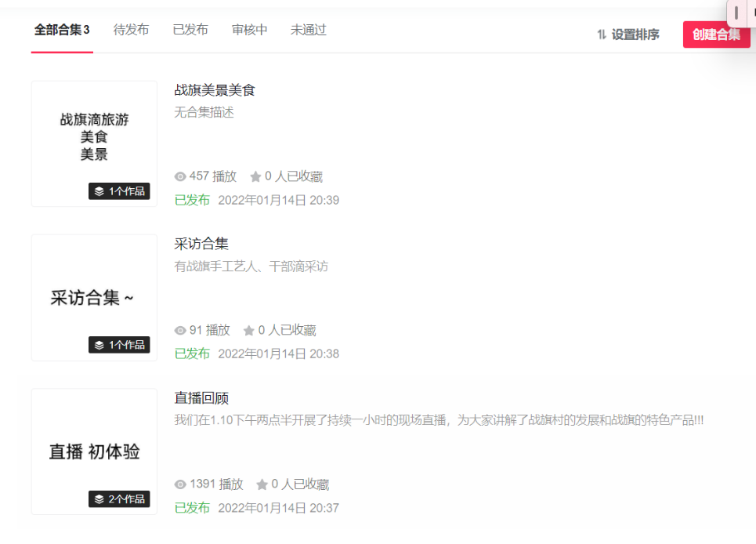This screenshot has width=756, height=544.
Task: Click the eye icon next to 1391 播放
Action: [180, 484]
